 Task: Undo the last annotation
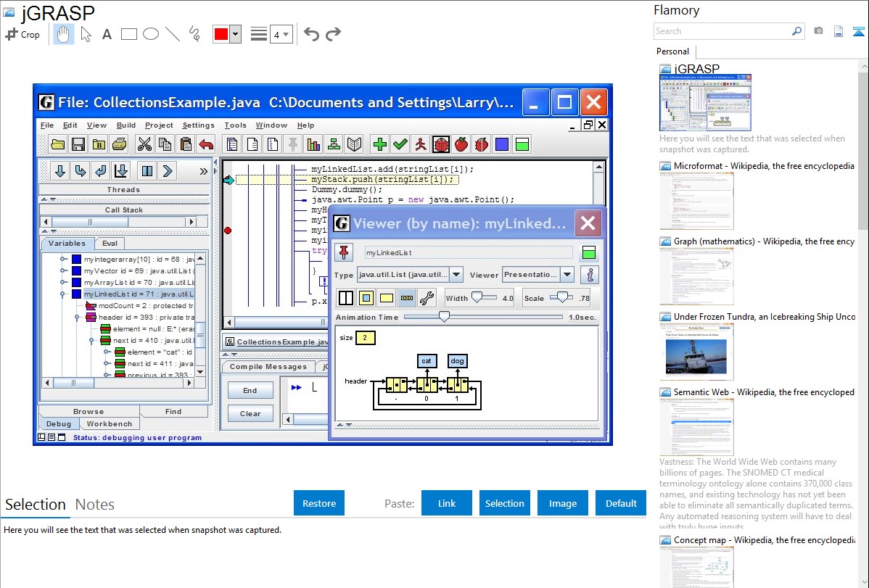pos(311,34)
